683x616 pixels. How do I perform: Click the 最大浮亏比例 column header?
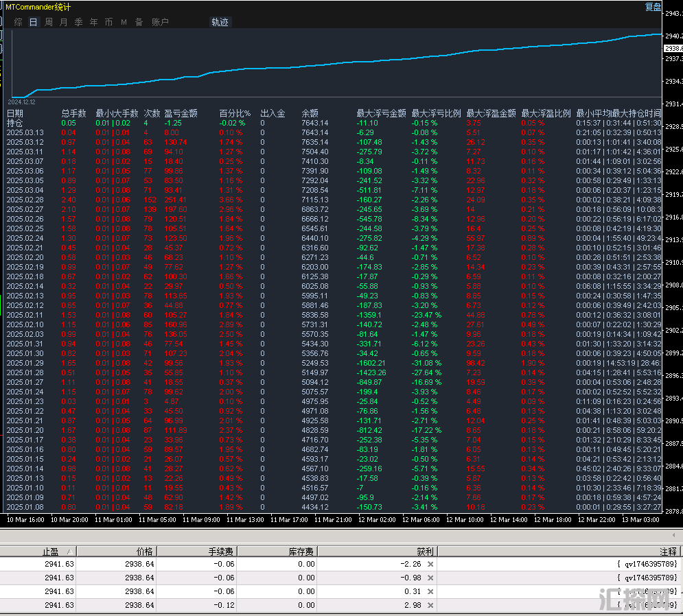click(x=436, y=114)
